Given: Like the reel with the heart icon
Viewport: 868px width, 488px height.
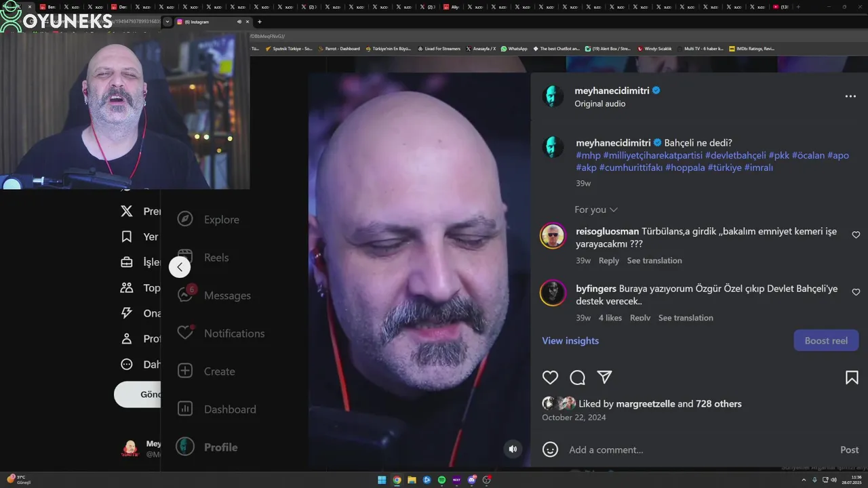Looking at the screenshot, I should (550, 378).
